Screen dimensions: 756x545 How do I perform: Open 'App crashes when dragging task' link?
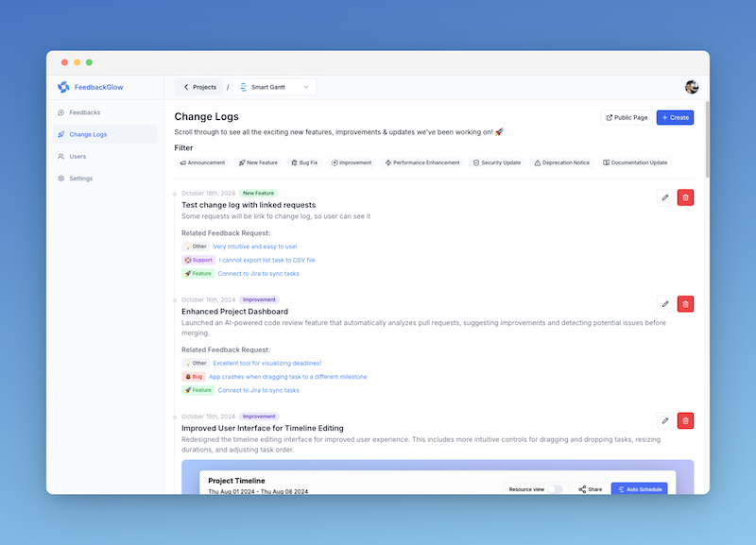tap(288, 377)
